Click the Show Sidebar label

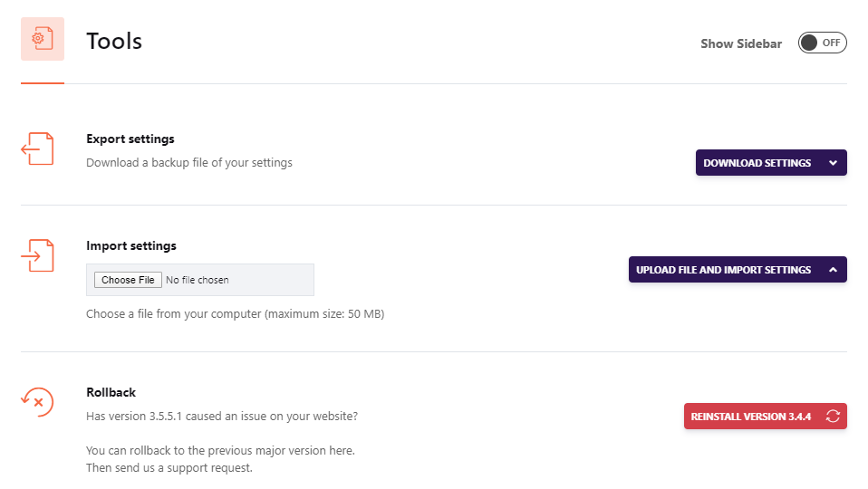point(740,43)
